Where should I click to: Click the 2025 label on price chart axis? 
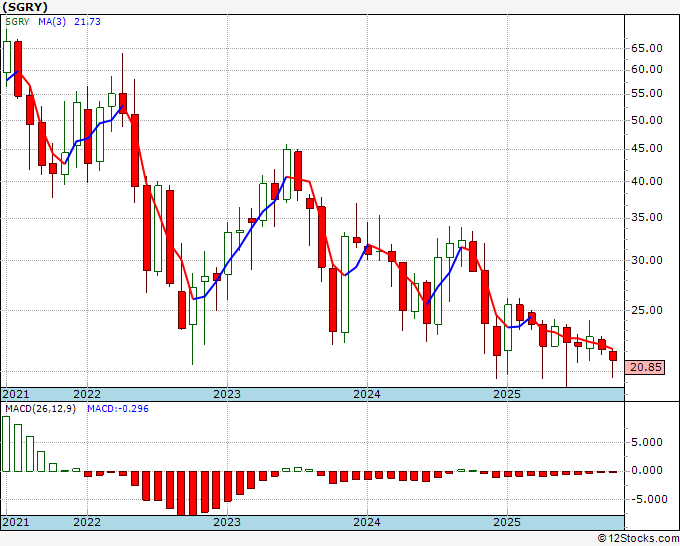tap(507, 394)
